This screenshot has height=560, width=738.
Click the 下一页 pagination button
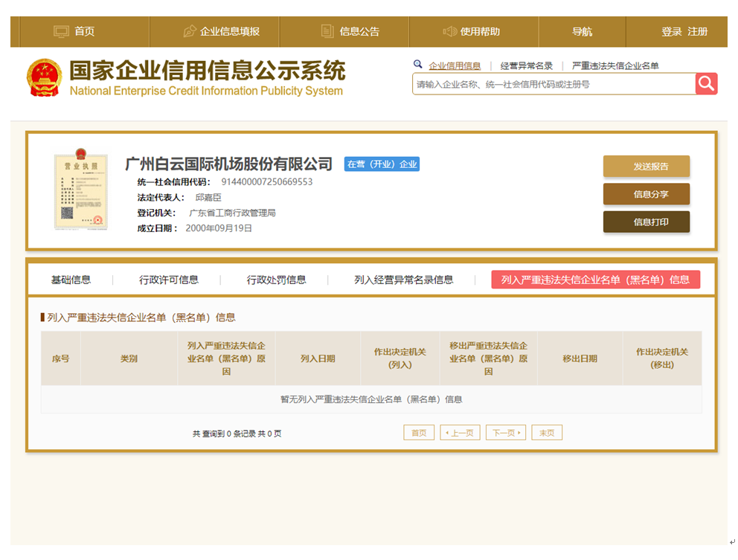click(506, 433)
